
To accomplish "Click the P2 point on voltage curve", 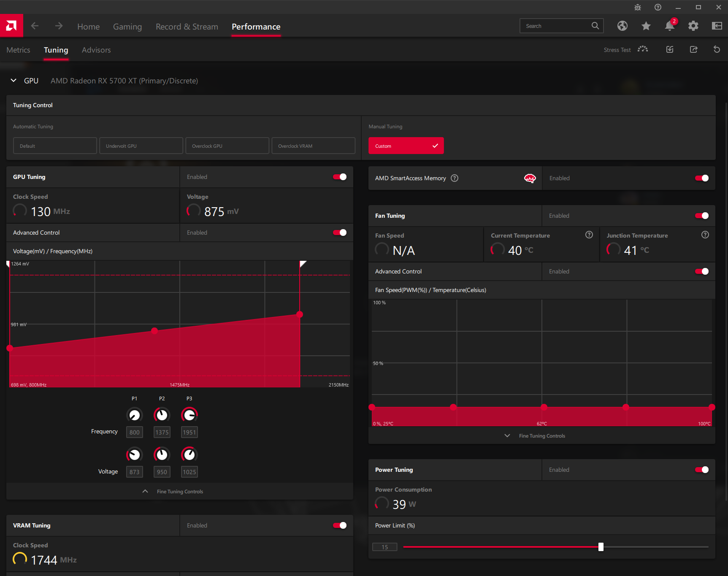I will click(x=154, y=331).
